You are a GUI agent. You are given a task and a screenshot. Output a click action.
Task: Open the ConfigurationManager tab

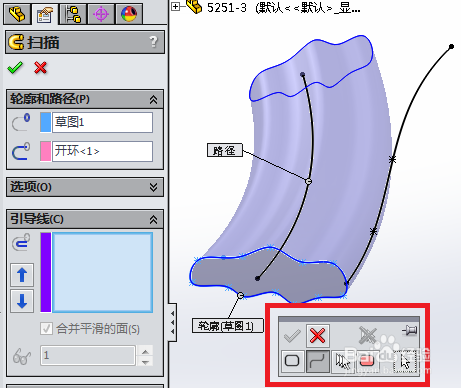[73, 14]
